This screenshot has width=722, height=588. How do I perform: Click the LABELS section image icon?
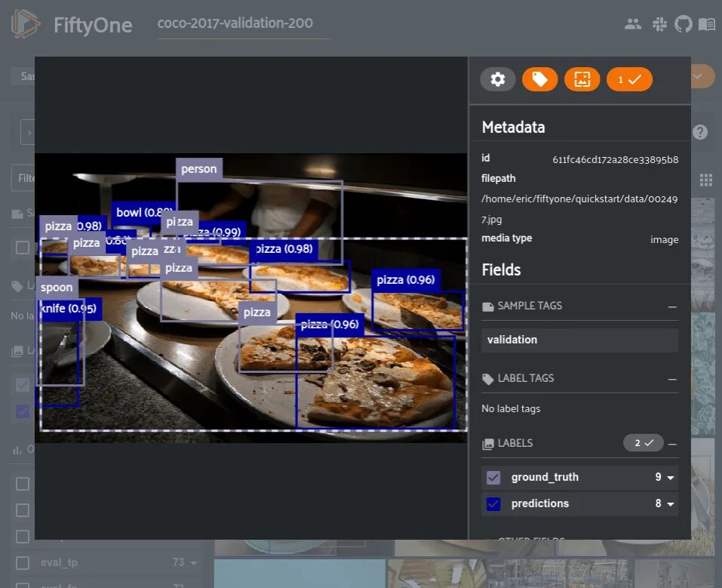pos(487,444)
